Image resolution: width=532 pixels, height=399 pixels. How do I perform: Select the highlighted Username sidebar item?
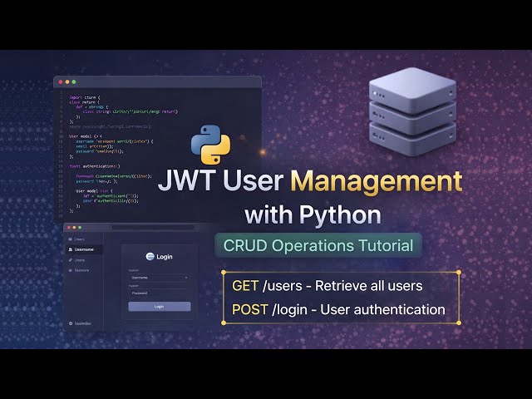(83, 249)
